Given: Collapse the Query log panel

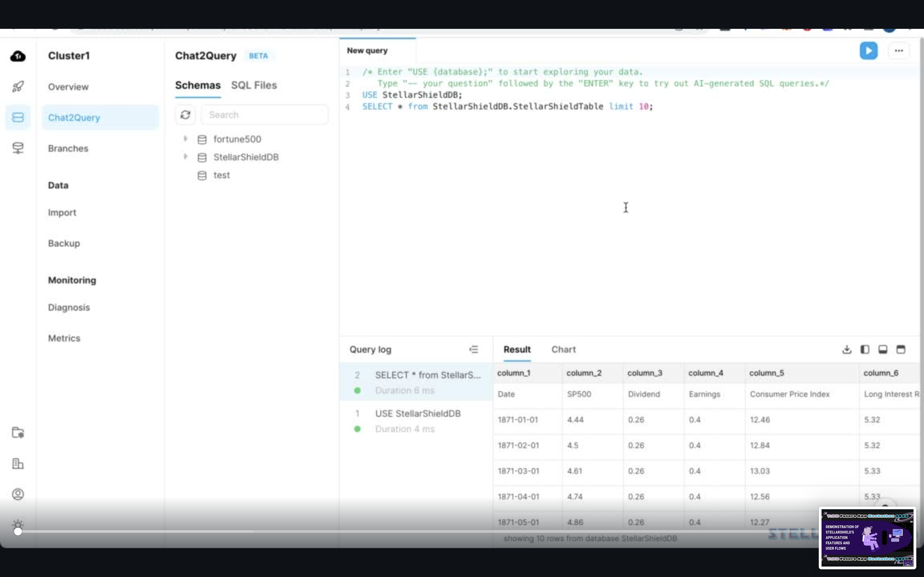Looking at the screenshot, I should pos(474,349).
